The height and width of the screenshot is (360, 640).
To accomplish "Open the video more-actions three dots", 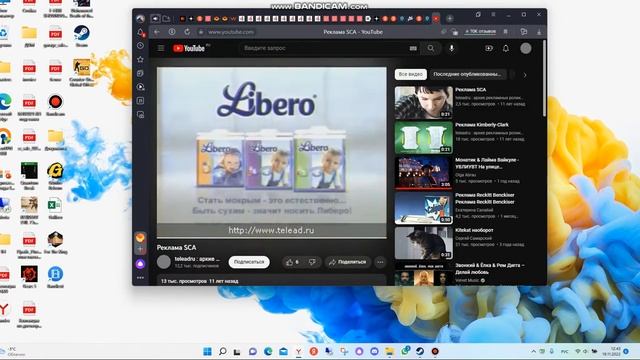I will click(380, 262).
